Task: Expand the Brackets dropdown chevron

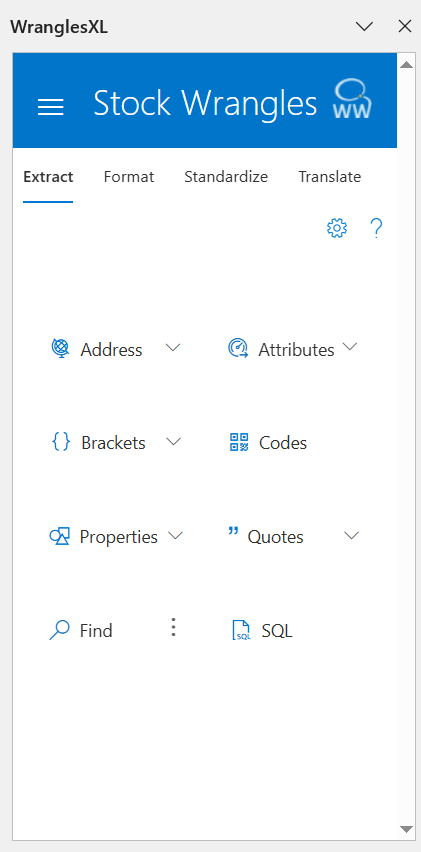Action: (173, 442)
